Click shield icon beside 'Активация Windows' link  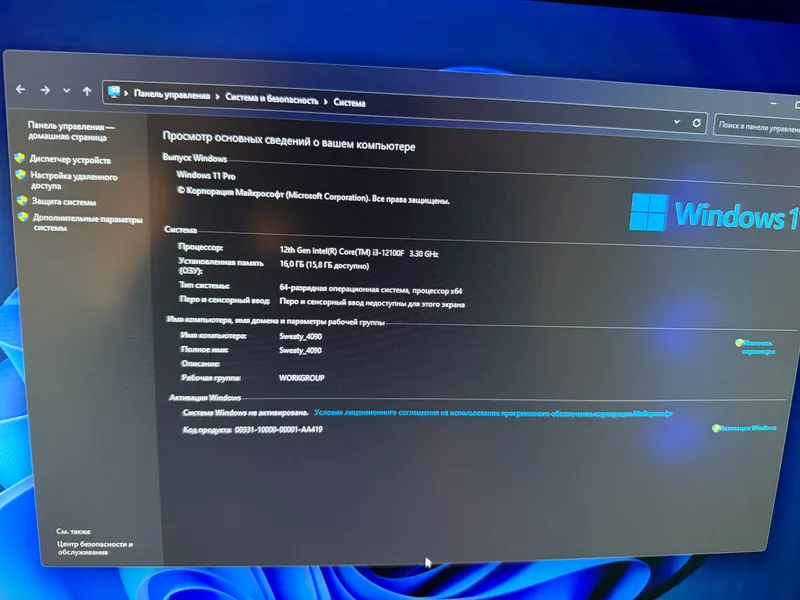tap(716, 428)
